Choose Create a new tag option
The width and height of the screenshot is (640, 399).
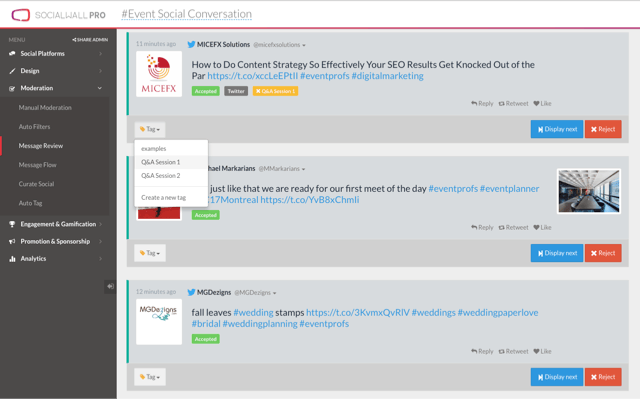click(x=163, y=197)
